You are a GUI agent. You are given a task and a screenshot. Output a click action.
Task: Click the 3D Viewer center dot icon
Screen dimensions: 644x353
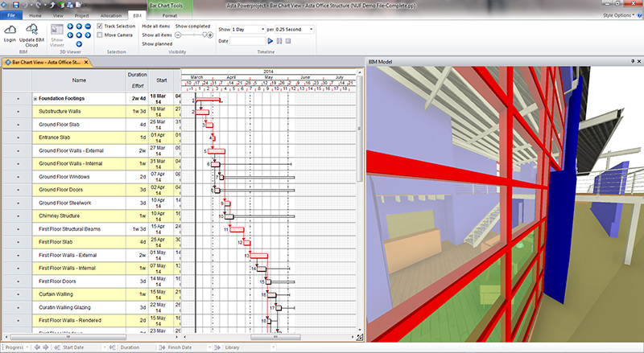(79, 35)
